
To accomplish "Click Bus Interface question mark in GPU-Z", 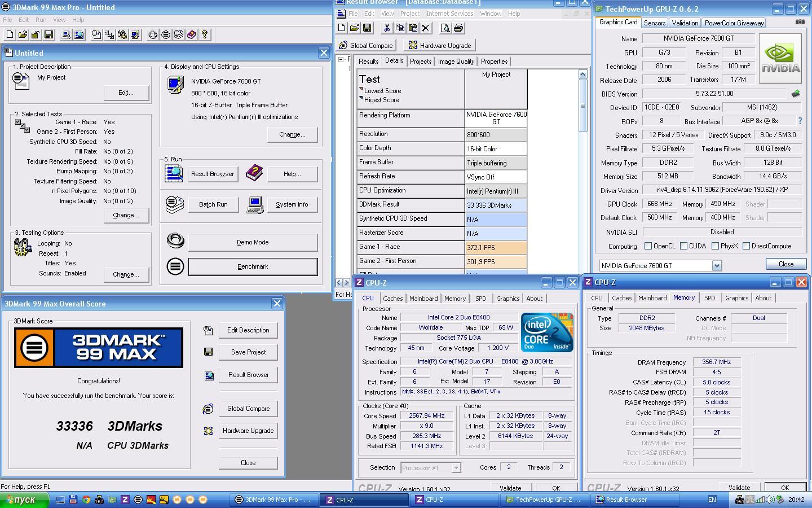I will 800,121.
